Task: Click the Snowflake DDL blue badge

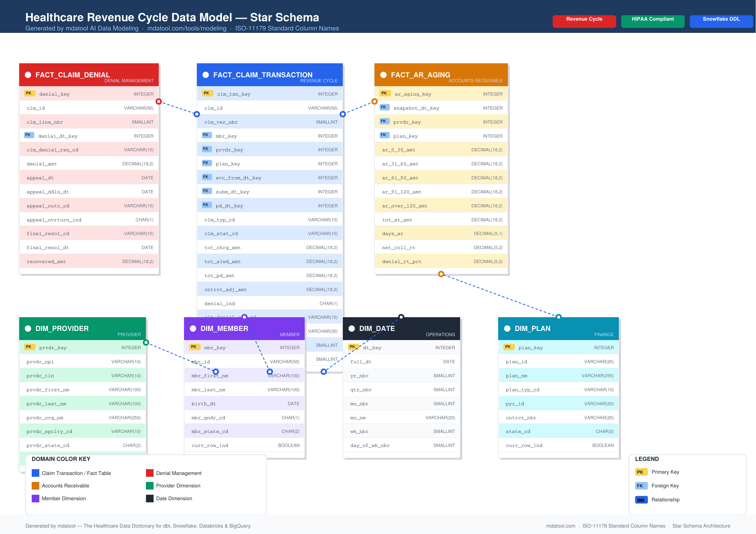Action: (721, 21)
